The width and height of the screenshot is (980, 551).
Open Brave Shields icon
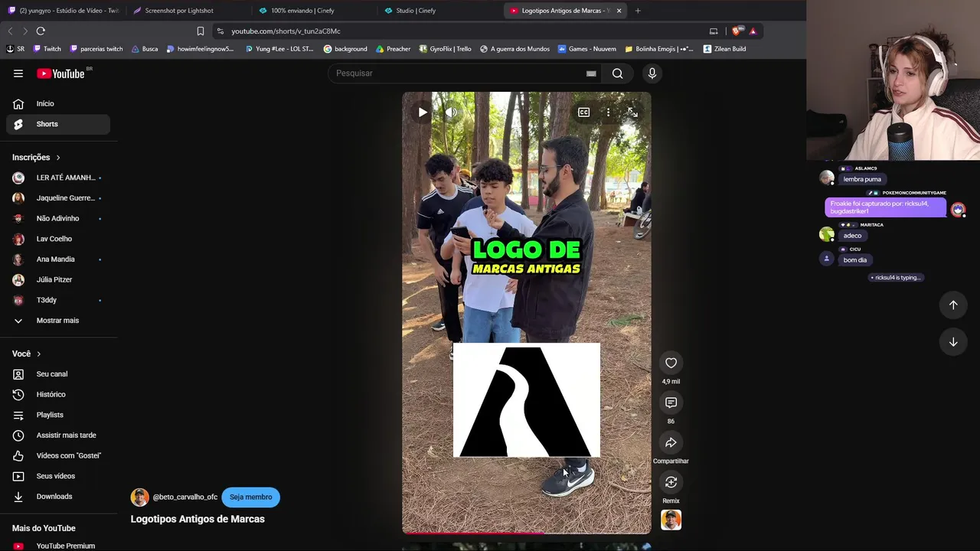pos(737,31)
